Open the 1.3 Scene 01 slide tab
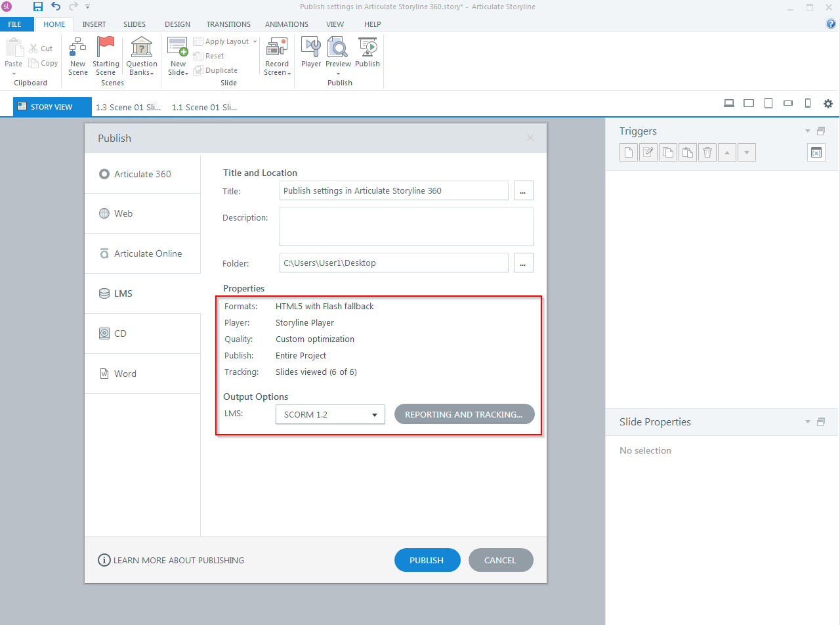This screenshot has width=840, height=625. (129, 107)
